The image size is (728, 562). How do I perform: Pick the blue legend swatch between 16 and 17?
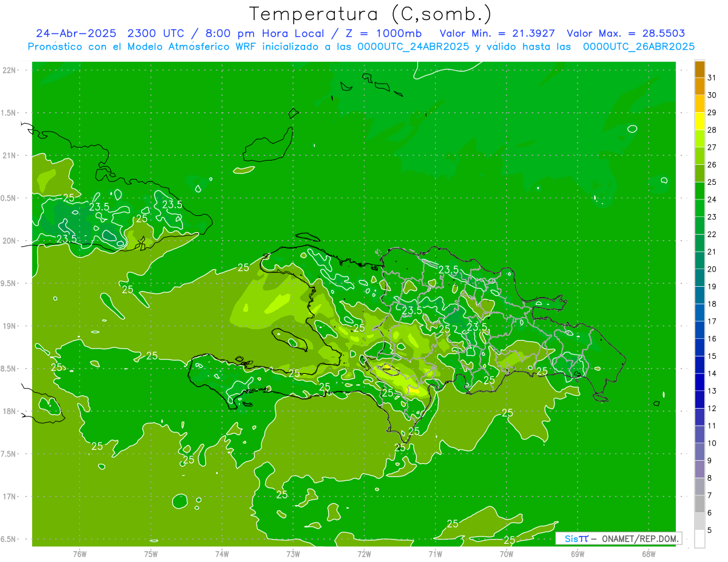pyautogui.click(x=699, y=330)
